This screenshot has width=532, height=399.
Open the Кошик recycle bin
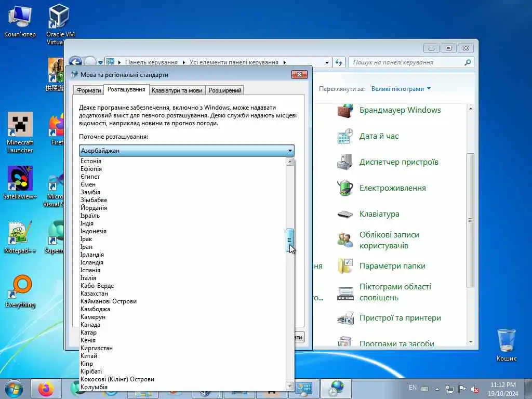tap(506, 344)
